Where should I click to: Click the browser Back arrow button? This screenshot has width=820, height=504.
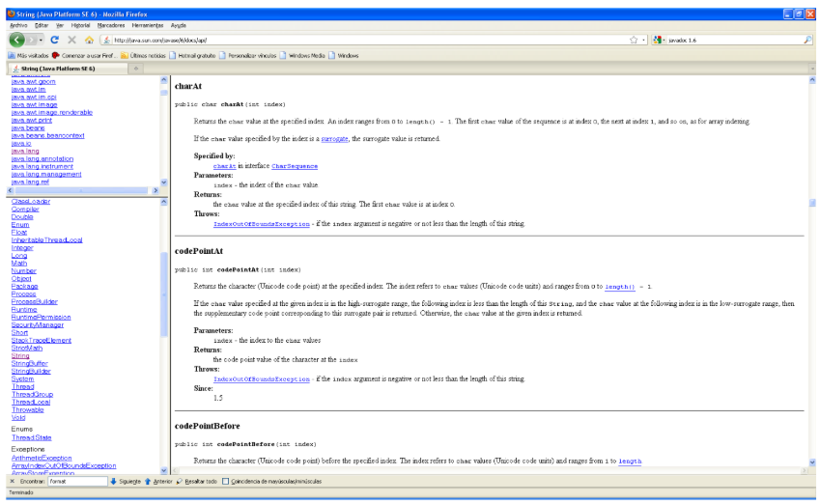pyautogui.click(x=17, y=40)
